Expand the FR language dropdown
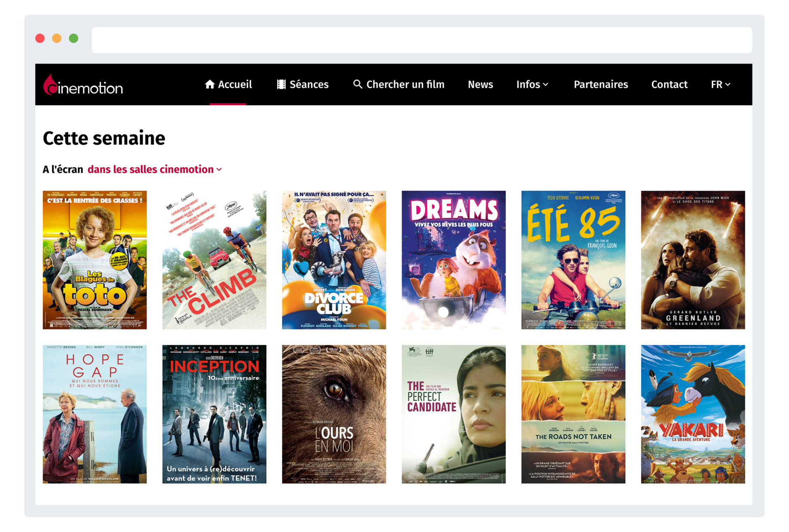This screenshot has width=789, height=532. 720,84
